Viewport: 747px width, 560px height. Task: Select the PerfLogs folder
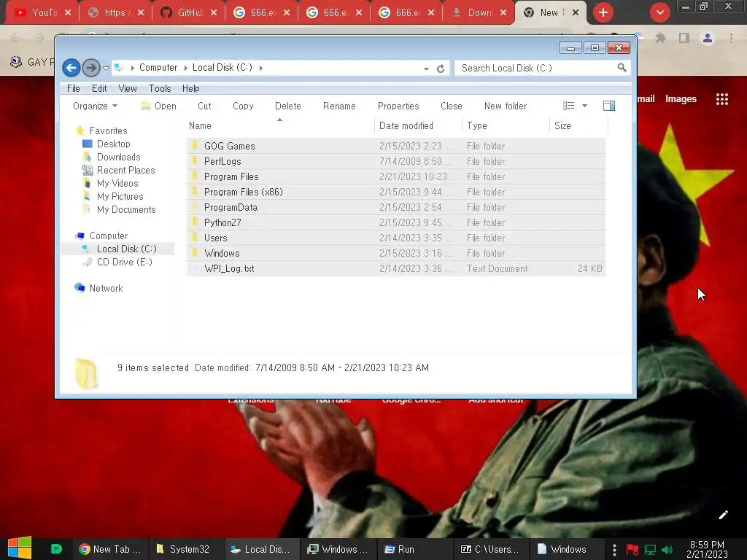395,161
